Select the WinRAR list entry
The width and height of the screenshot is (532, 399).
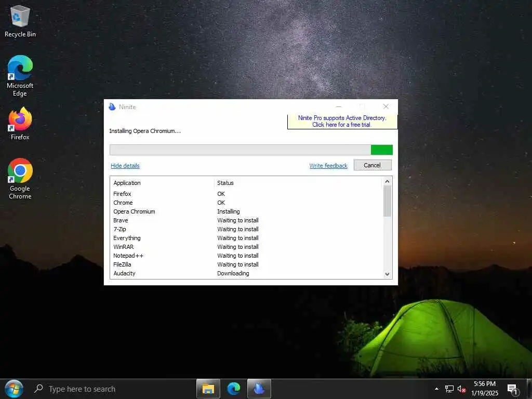pos(247,247)
